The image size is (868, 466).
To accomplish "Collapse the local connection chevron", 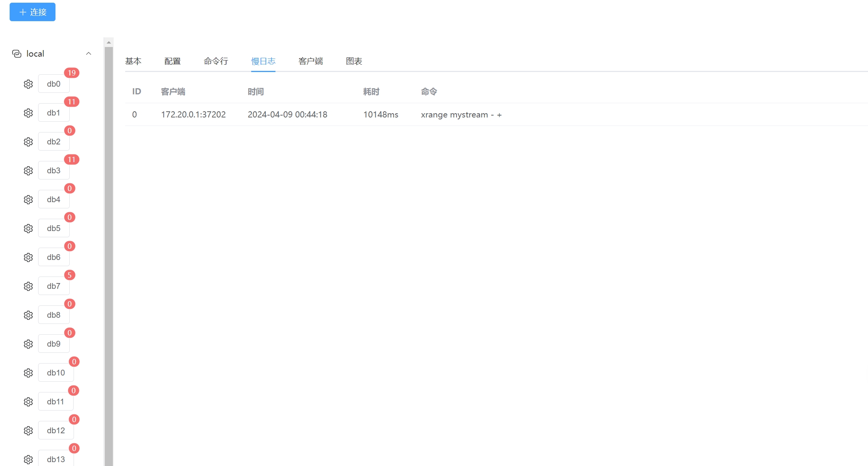I will [x=89, y=54].
